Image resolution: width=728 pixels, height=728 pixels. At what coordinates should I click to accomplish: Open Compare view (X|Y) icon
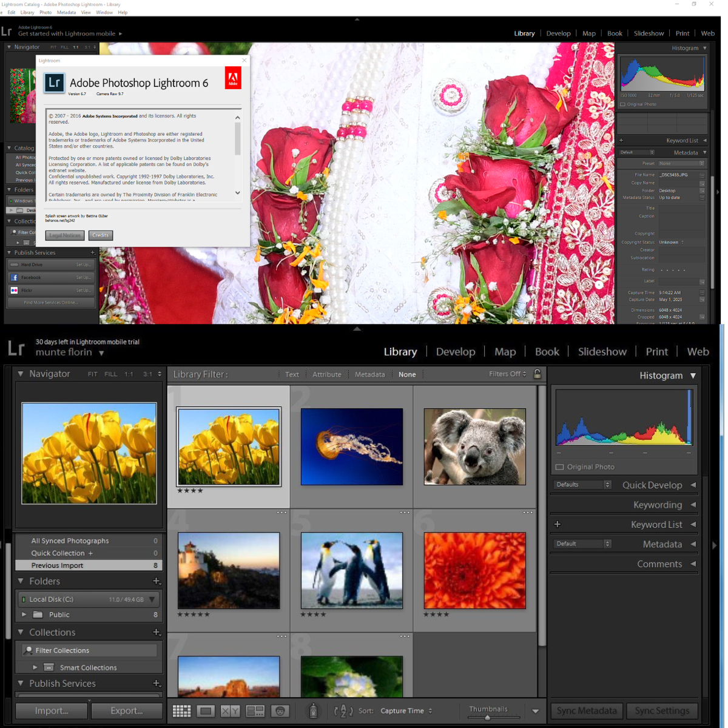pyautogui.click(x=230, y=711)
